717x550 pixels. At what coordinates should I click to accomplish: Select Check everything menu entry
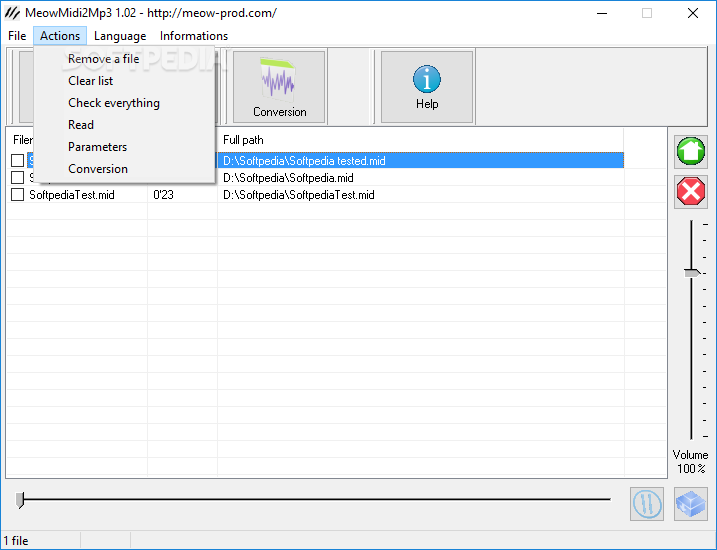point(124,103)
